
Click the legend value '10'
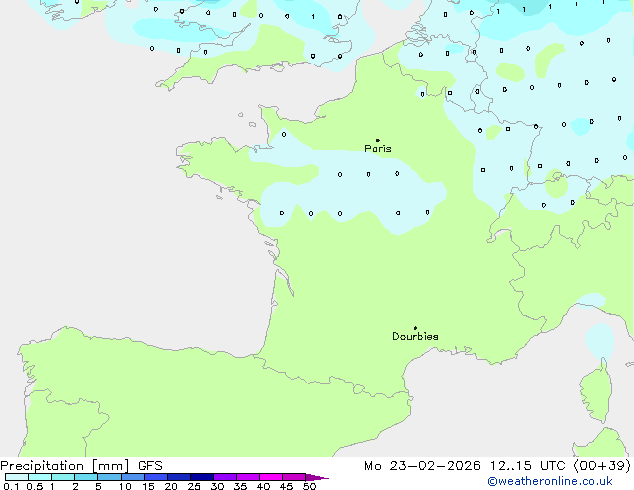click(x=125, y=486)
